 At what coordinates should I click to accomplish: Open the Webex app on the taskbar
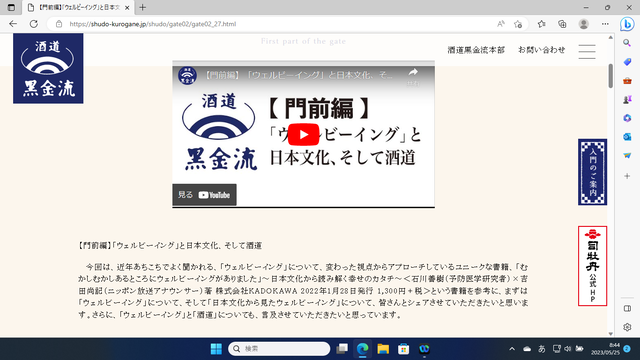[x=424, y=349]
